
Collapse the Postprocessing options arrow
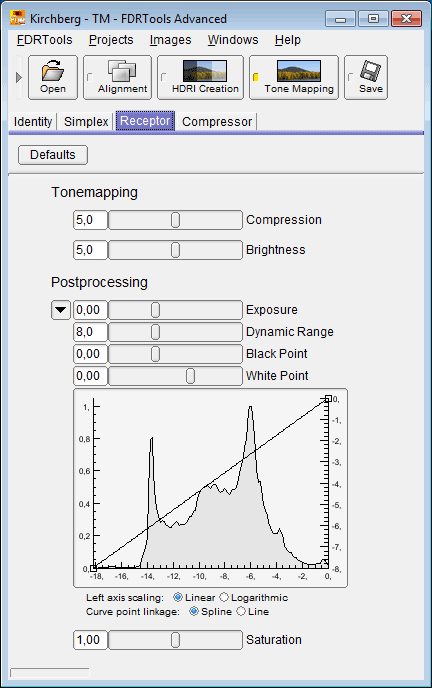61,310
